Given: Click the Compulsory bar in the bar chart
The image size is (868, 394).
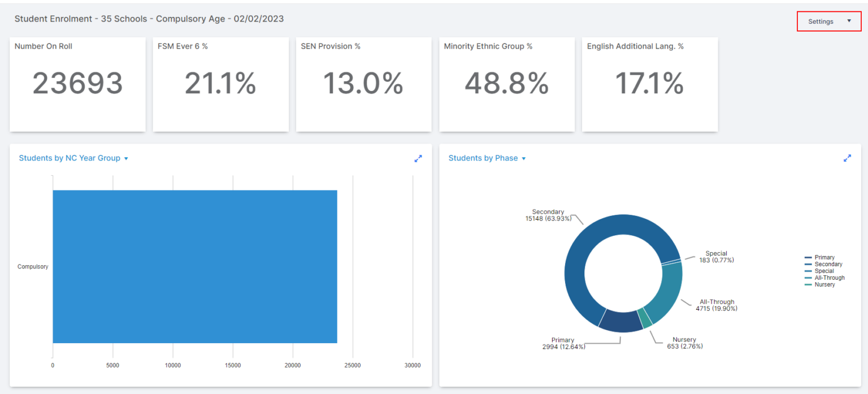Looking at the screenshot, I should pyautogui.click(x=195, y=266).
